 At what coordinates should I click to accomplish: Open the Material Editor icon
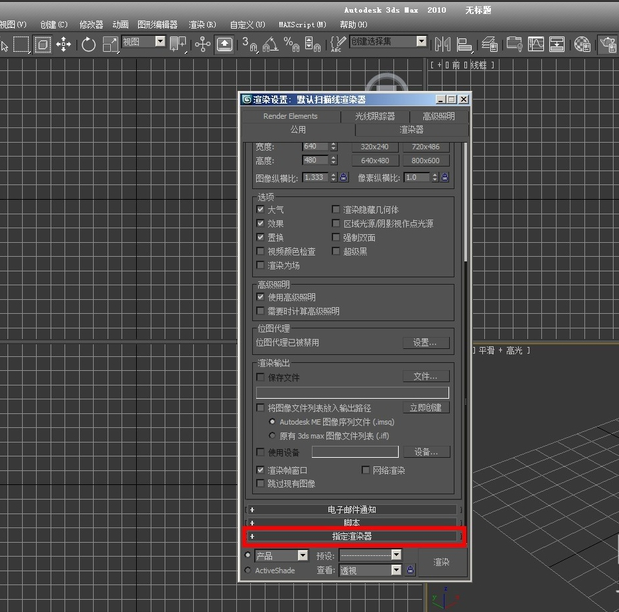582,44
